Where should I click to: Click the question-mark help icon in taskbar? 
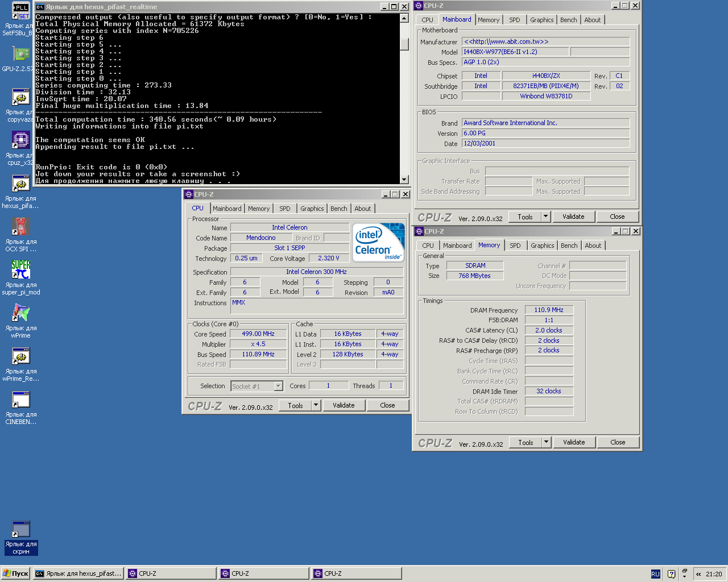(671, 574)
